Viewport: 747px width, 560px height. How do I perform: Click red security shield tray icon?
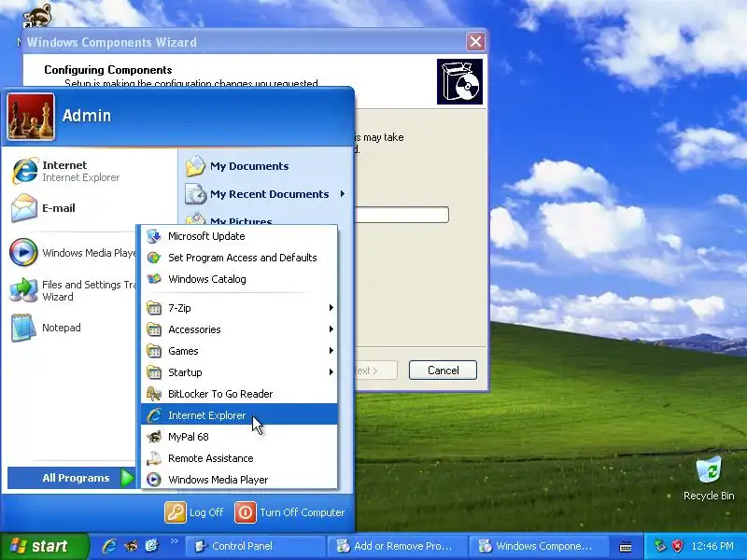(x=678, y=546)
